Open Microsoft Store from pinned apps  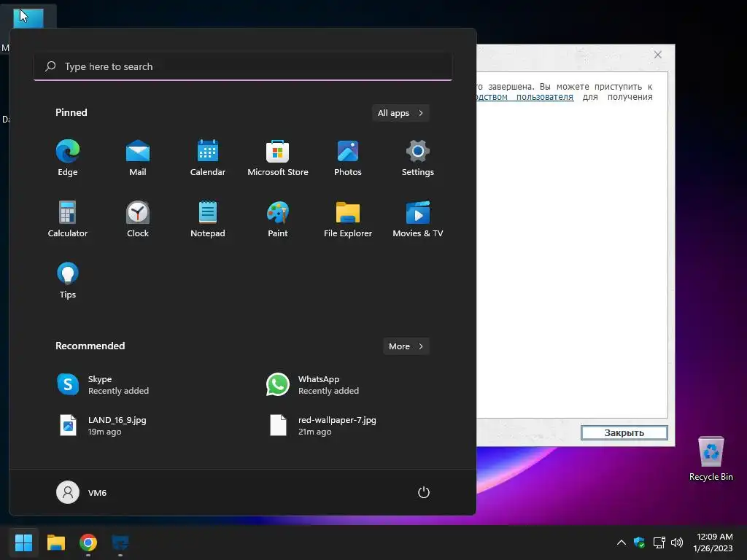point(278,158)
